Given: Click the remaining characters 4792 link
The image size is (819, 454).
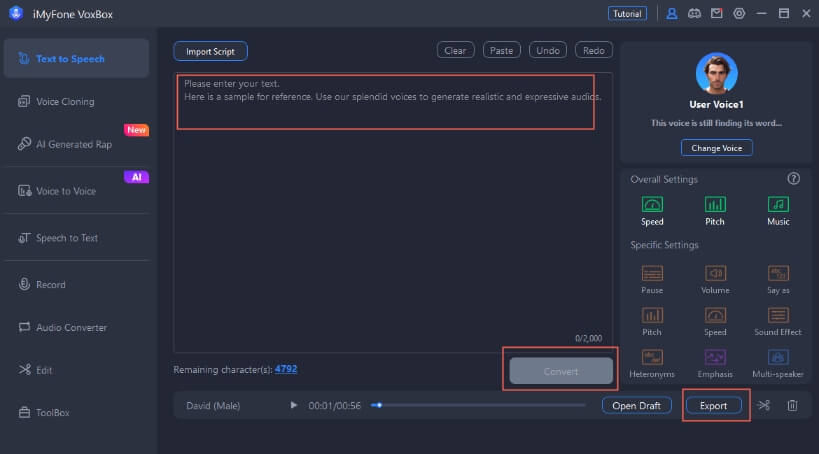Looking at the screenshot, I should tap(286, 369).
